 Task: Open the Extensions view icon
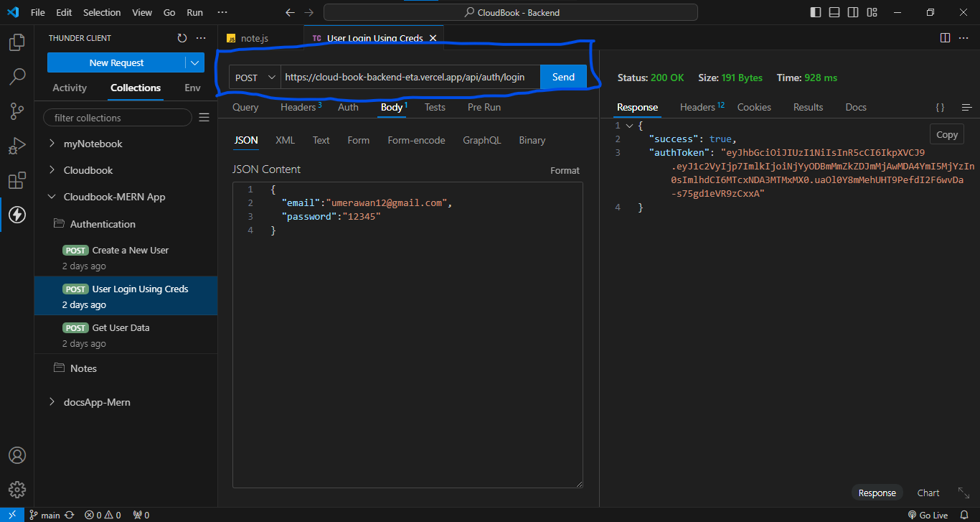(17, 180)
